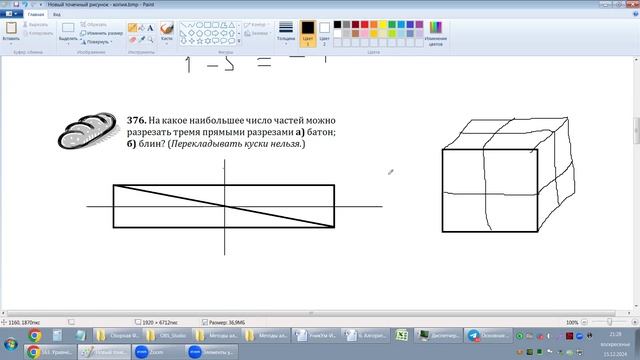
Task: Switch to the View (Вид) tab
Action: coord(57,14)
